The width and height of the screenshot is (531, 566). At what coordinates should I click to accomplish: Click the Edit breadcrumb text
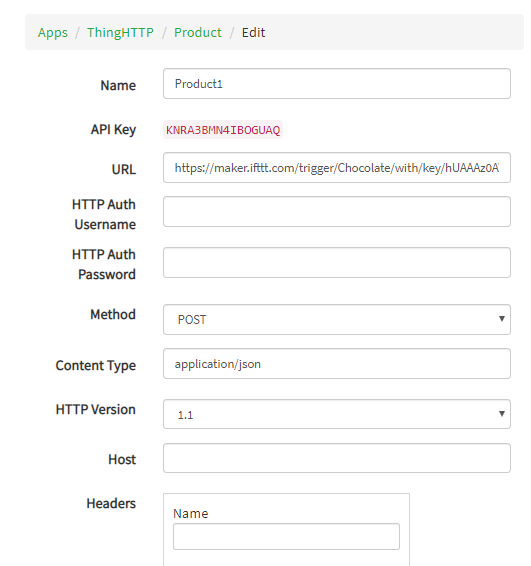(x=253, y=32)
